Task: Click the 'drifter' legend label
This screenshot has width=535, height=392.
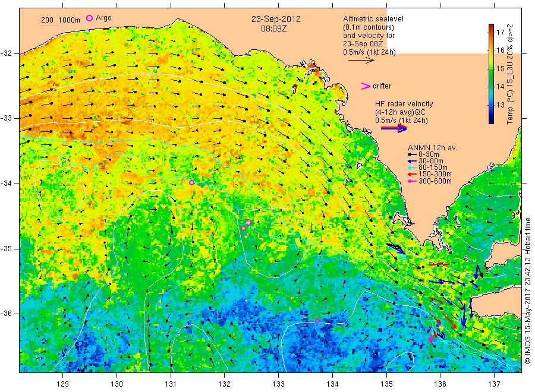Action: (382, 86)
